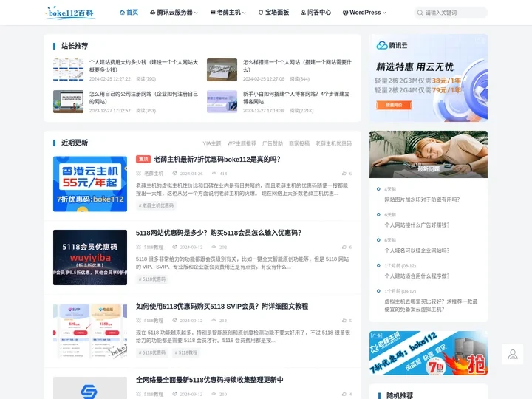Select the 老薛主机优惠码 tab link
The height and width of the screenshot is (399, 532).
pyautogui.click(x=333, y=143)
